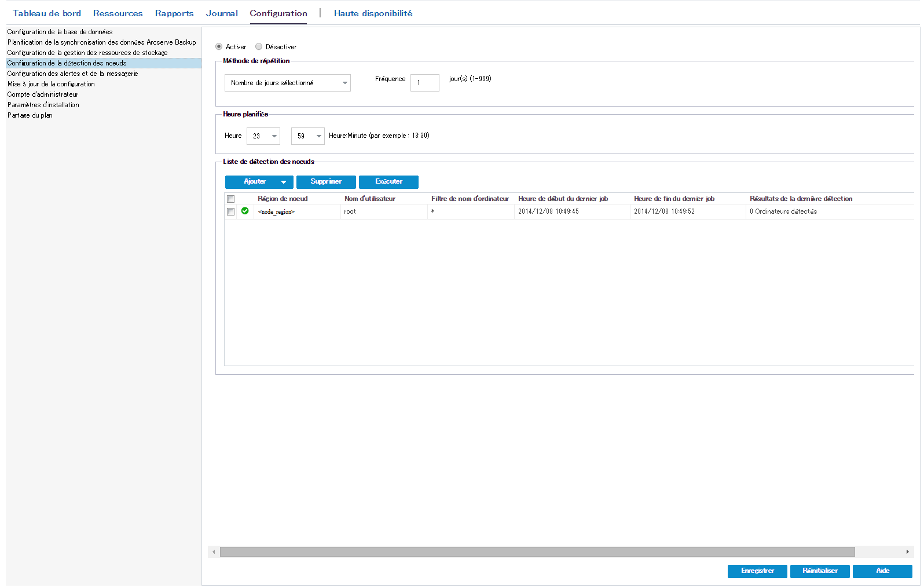Click the Heure de fin du dernier job header

pyautogui.click(x=688, y=199)
